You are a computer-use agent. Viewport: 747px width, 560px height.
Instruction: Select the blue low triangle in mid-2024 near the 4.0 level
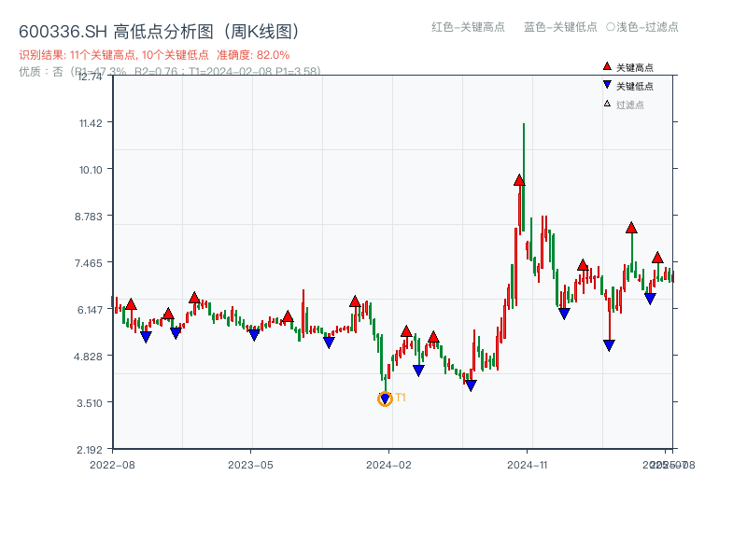[x=471, y=385]
